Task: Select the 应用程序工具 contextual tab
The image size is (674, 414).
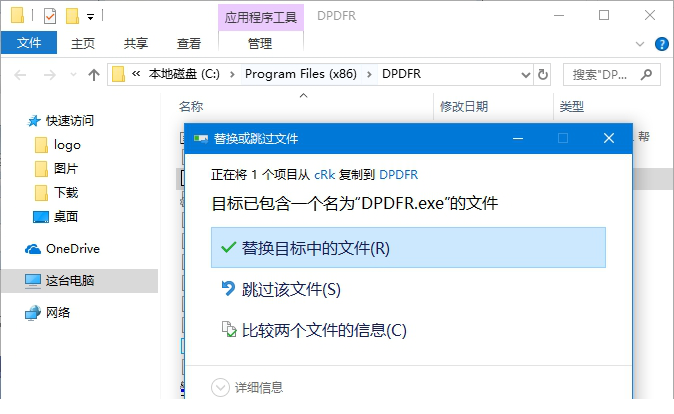Action: pyautogui.click(x=260, y=17)
